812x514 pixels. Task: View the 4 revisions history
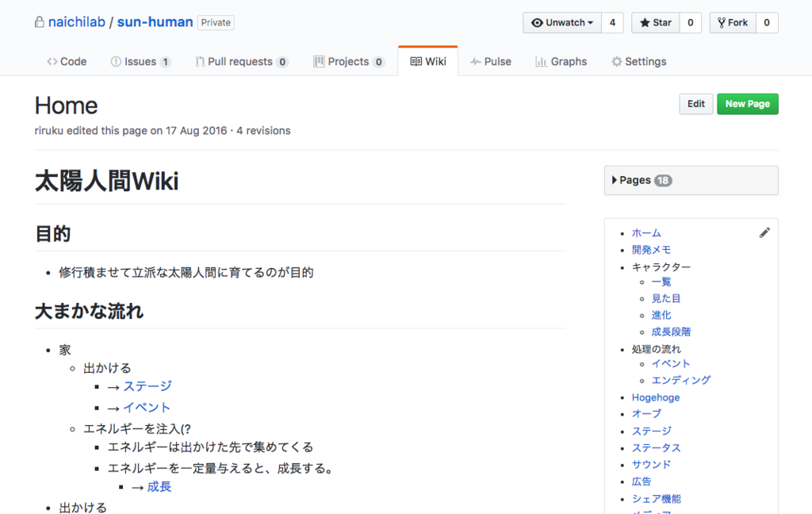(x=263, y=131)
